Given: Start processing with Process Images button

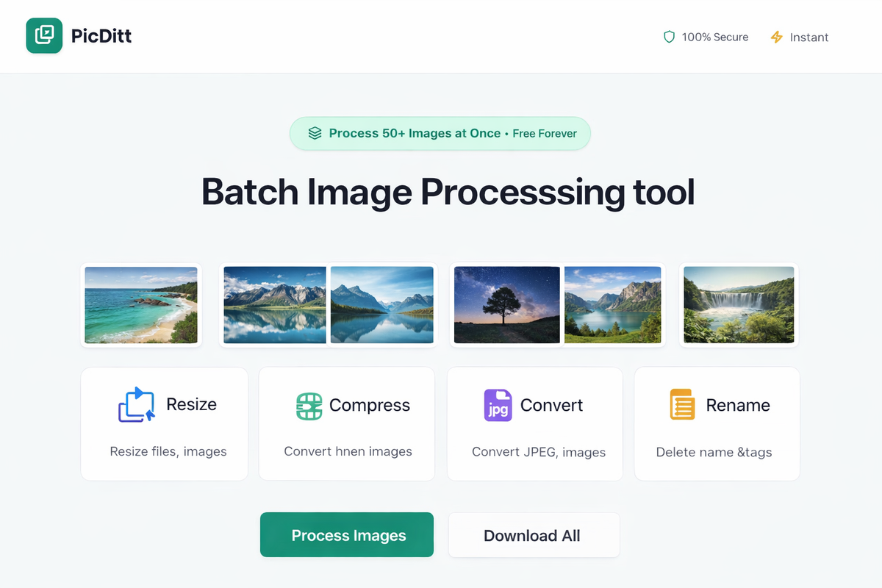Looking at the screenshot, I should pyautogui.click(x=347, y=535).
